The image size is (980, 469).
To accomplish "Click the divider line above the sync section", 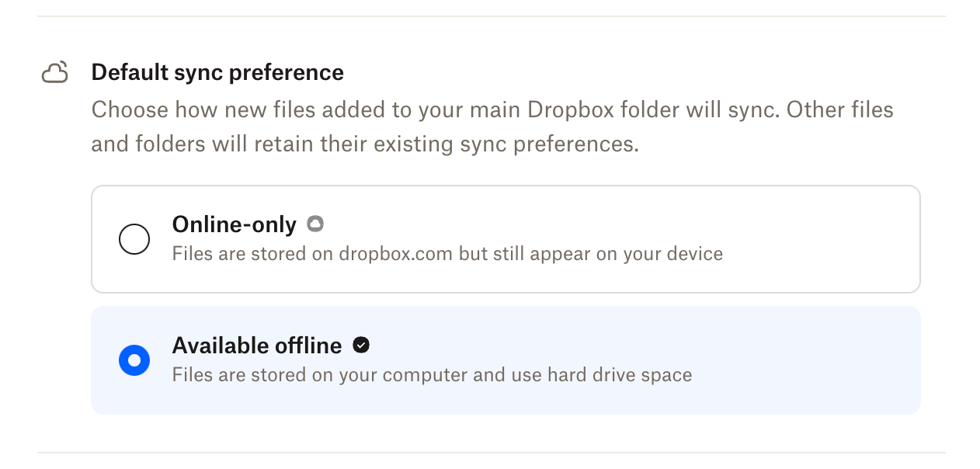I will (491, 16).
